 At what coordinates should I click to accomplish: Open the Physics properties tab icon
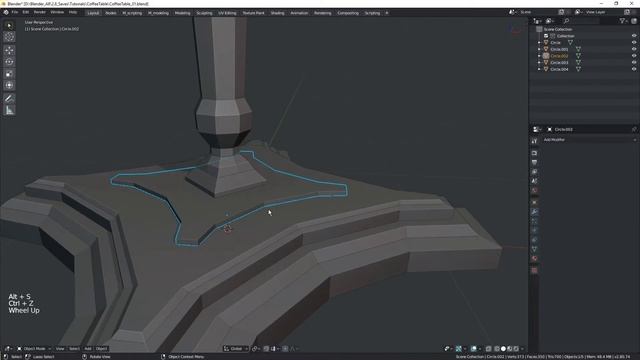click(534, 231)
